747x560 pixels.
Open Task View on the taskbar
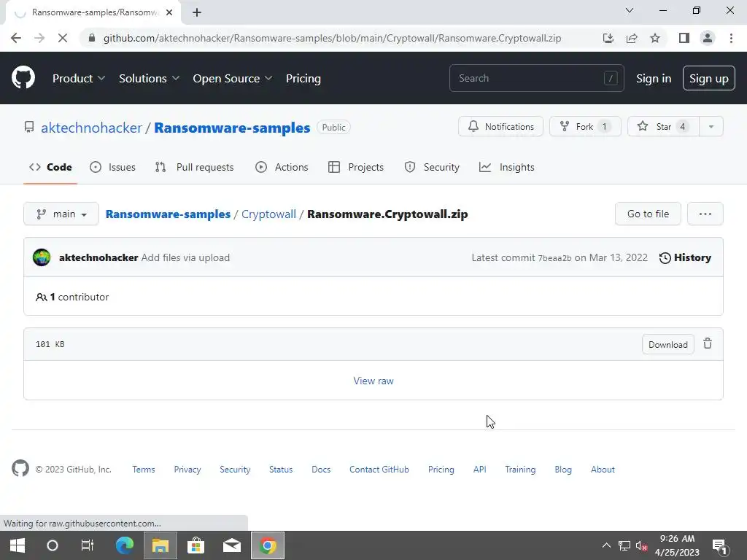[88, 545]
